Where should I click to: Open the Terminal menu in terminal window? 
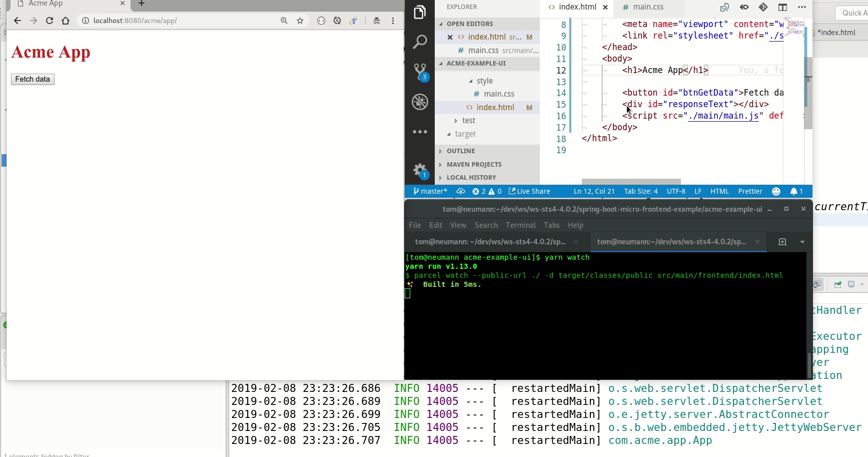pos(520,225)
